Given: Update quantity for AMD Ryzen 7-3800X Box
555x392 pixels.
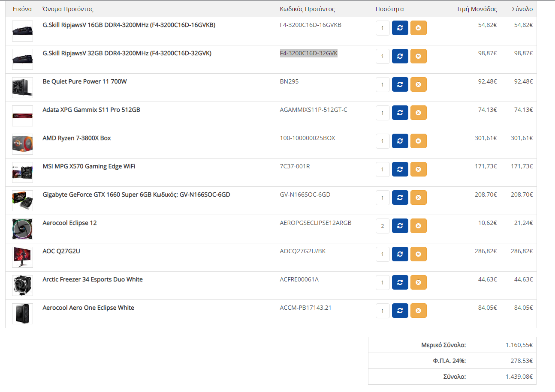Looking at the screenshot, I should point(400,141).
